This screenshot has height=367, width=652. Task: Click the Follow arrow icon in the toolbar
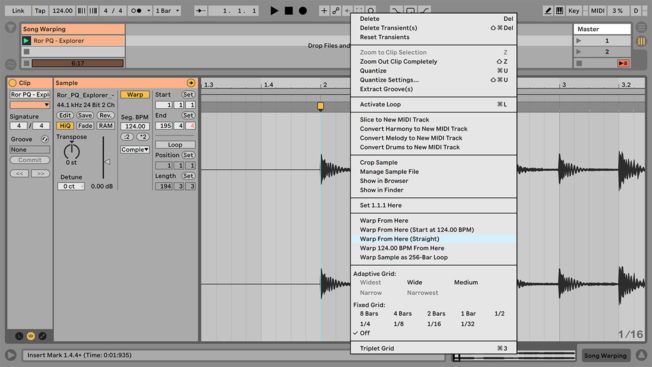click(x=201, y=11)
